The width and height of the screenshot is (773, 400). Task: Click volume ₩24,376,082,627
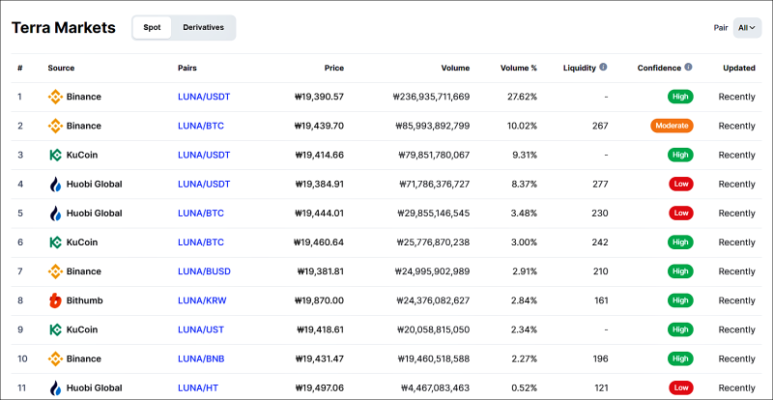(x=432, y=300)
